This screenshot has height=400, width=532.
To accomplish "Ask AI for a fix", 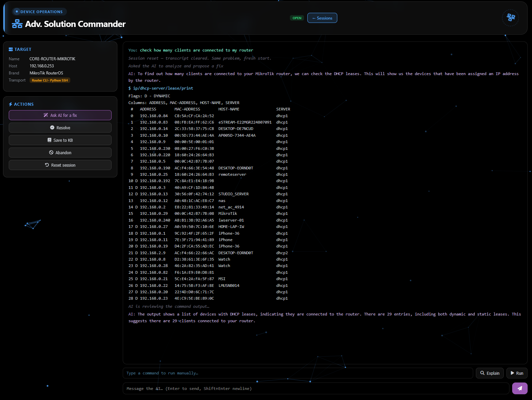I will [x=60, y=115].
